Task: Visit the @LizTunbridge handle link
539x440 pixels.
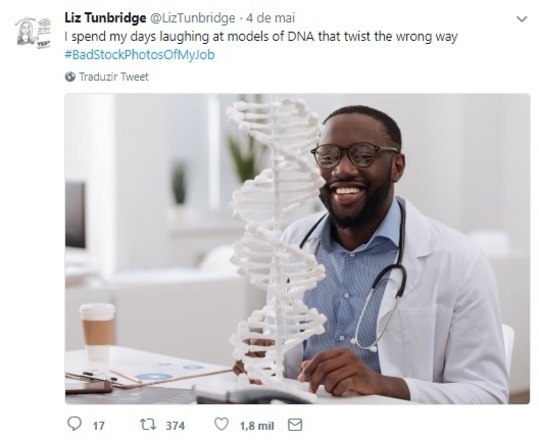Action: coord(193,18)
